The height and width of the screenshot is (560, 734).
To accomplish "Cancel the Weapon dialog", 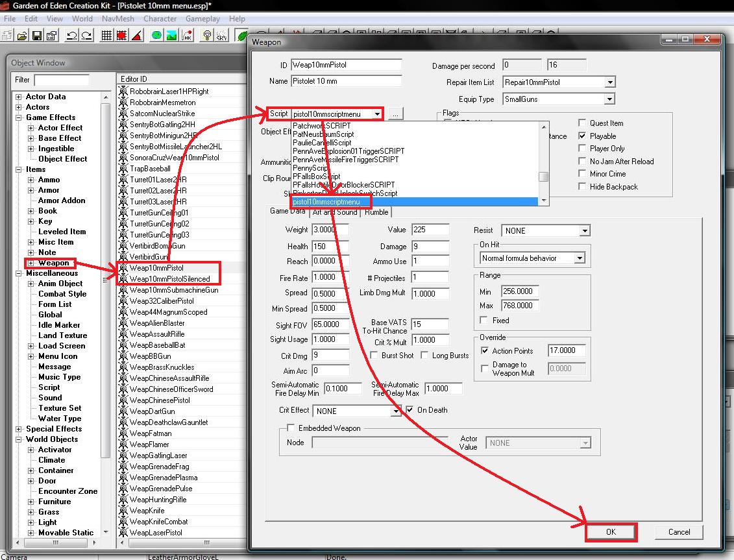I will point(679,532).
